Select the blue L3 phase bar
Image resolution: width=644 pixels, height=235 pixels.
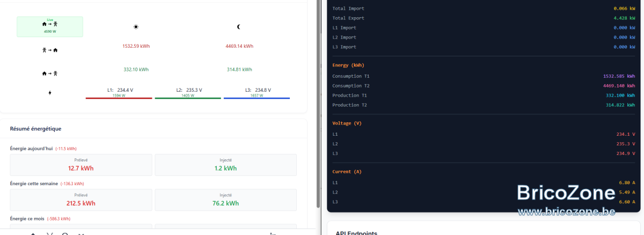tap(257, 98)
